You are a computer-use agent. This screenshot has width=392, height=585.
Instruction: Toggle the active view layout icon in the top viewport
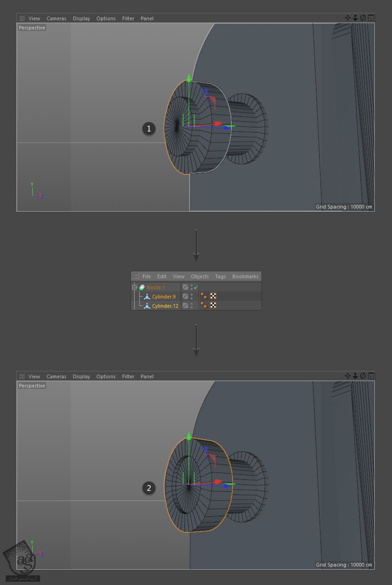371,18
